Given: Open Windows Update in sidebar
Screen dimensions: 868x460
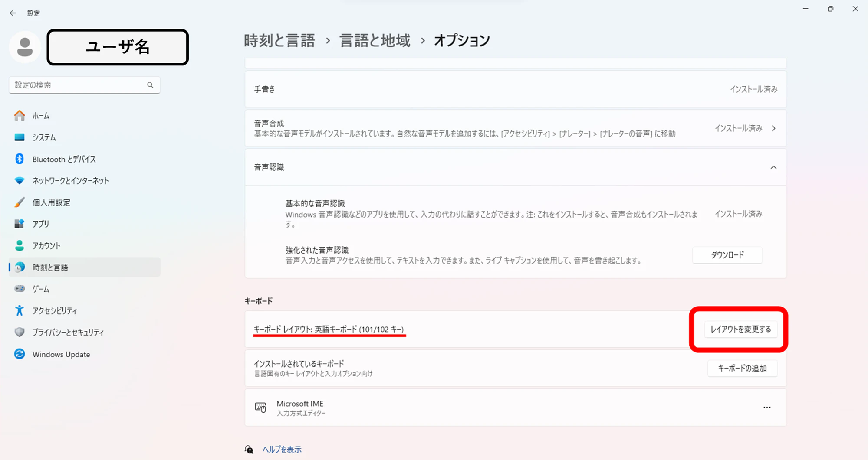Looking at the screenshot, I should (x=85, y=354).
